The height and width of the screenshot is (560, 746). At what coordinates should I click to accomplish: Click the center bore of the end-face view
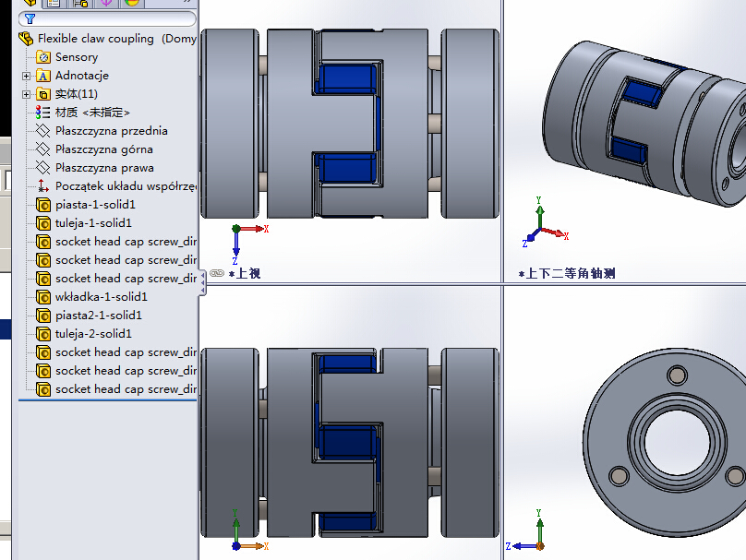[x=677, y=441]
